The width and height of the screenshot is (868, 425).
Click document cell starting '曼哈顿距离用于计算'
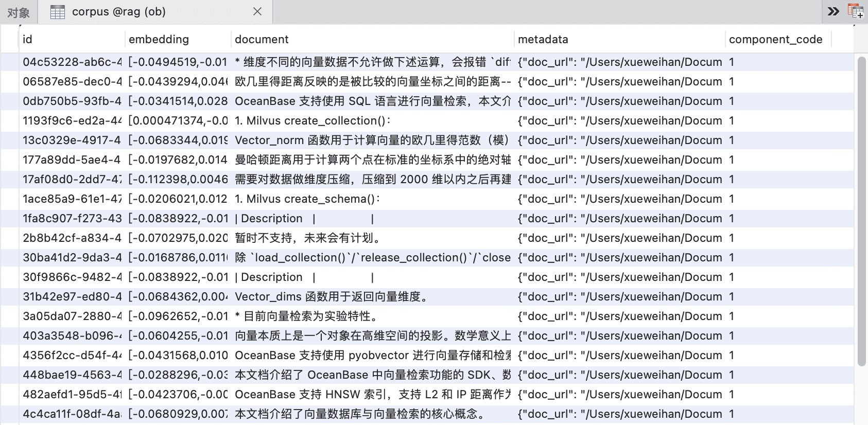tap(373, 160)
